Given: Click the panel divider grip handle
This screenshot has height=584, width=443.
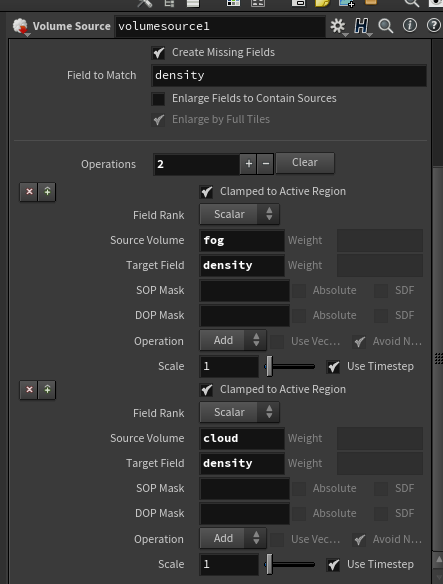Looking at the screenshot, I should tap(439, 358).
